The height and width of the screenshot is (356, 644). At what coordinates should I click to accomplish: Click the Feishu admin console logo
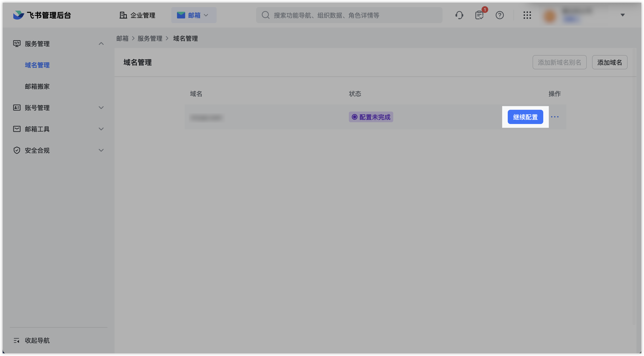tap(42, 15)
